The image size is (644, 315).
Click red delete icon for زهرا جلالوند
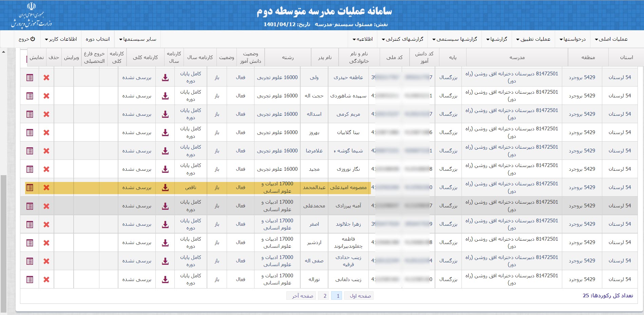click(x=46, y=224)
